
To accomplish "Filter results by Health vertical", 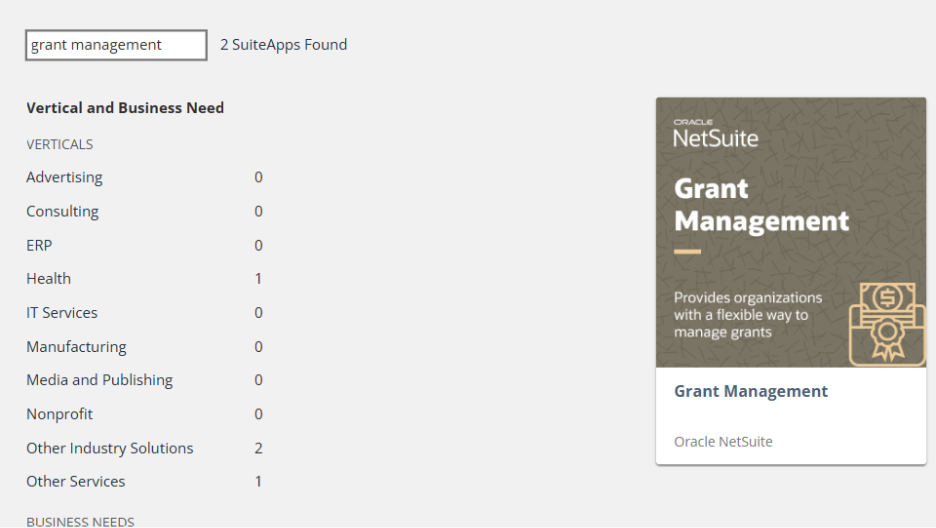I will pos(48,279).
